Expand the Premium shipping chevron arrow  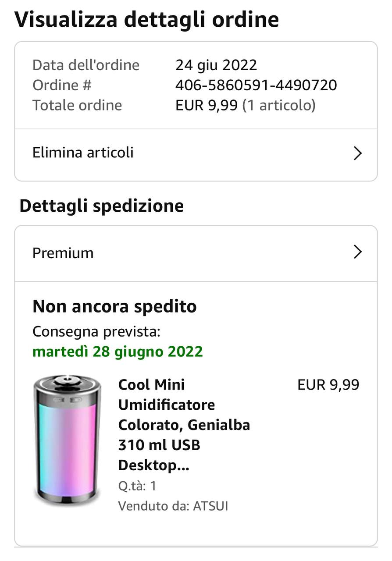tap(358, 252)
